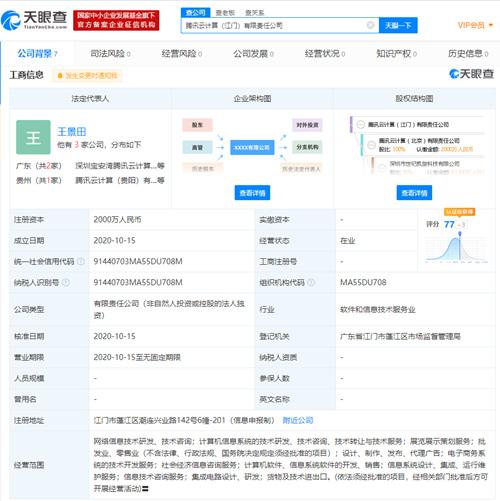Open the 知识产权 tab
This screenshot has height=501, width=500.
(x=396, y=53)
